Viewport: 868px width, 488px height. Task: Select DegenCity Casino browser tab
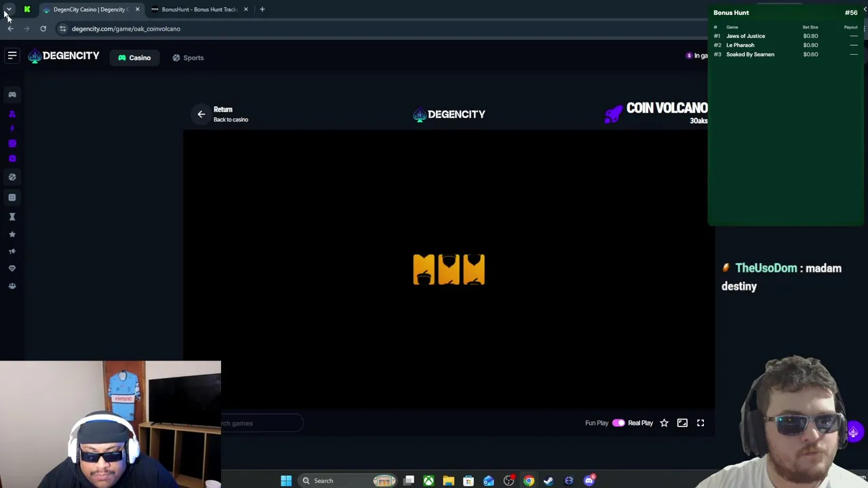(90, 9)
